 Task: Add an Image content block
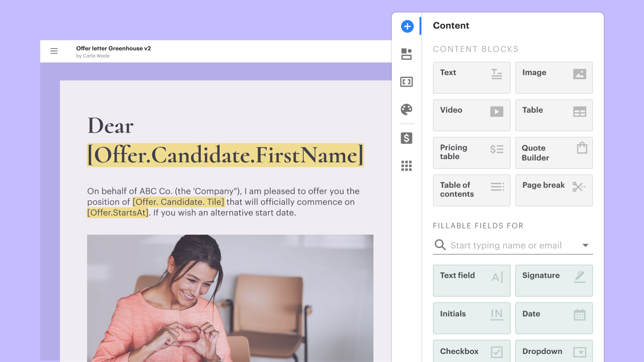tap(554, 78)
